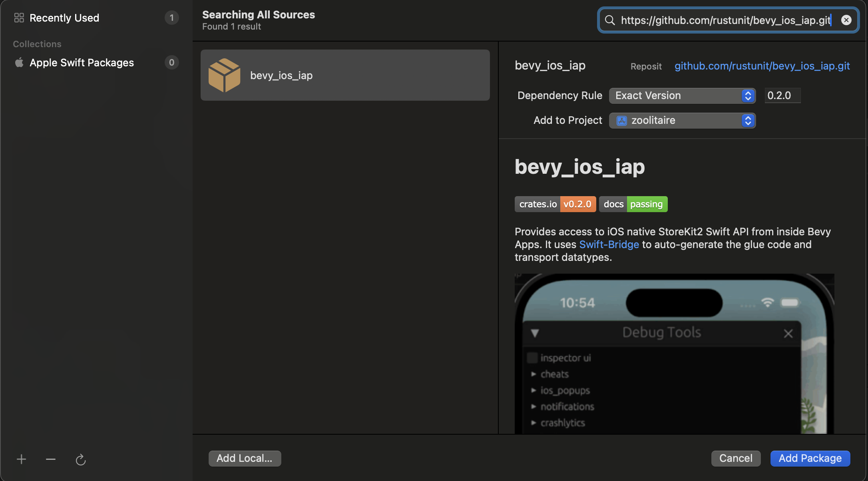Click the Collections section label
868x481 pixels.
tap(37, 44)
